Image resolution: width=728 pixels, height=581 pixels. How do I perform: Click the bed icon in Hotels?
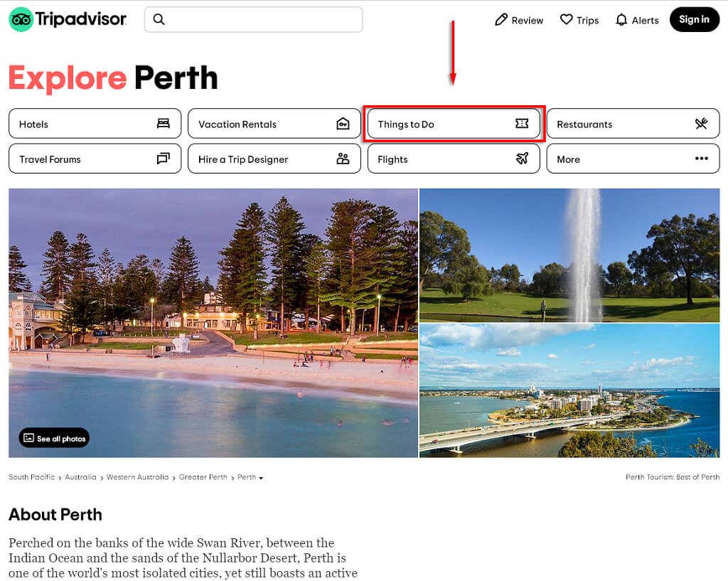click(164, 124)
